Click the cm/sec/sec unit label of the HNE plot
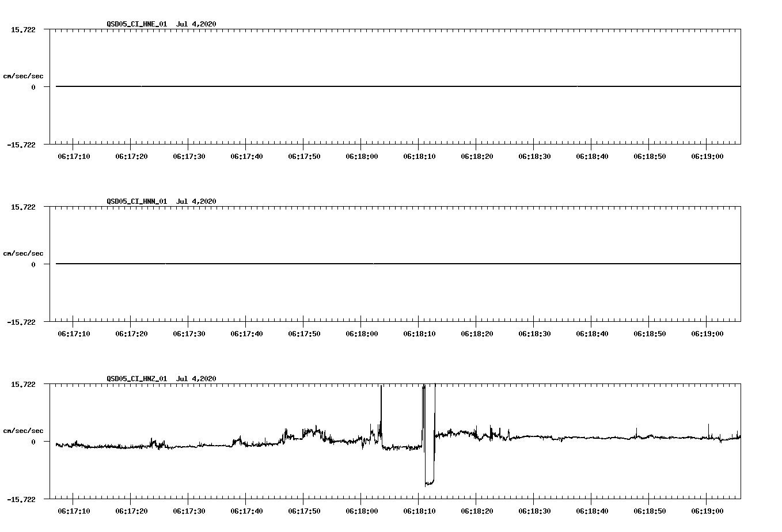Image resolution: width=782 pixels, height=532 pixels. point(23,76)
